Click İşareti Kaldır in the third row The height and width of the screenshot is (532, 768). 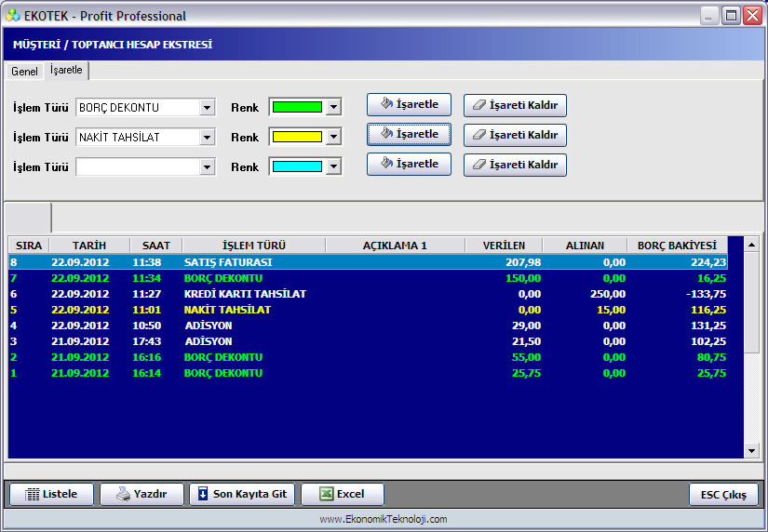coord(516,166)
